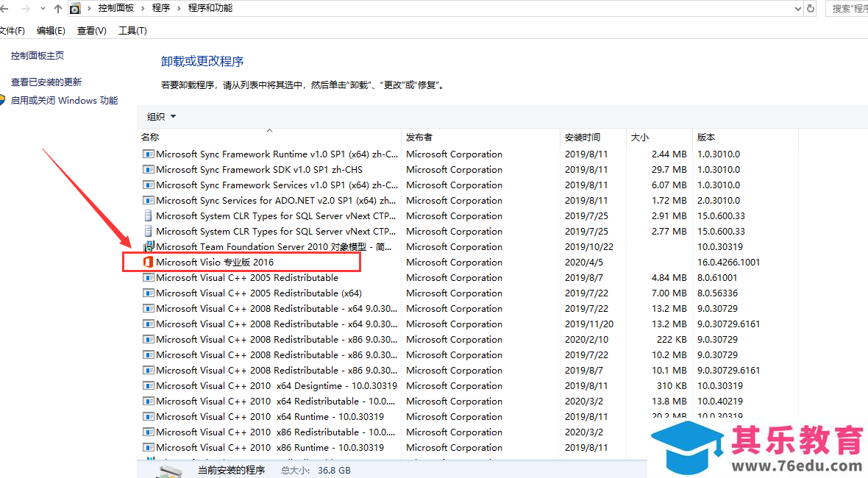Sort by 发布者 column header

coord(419,138)
